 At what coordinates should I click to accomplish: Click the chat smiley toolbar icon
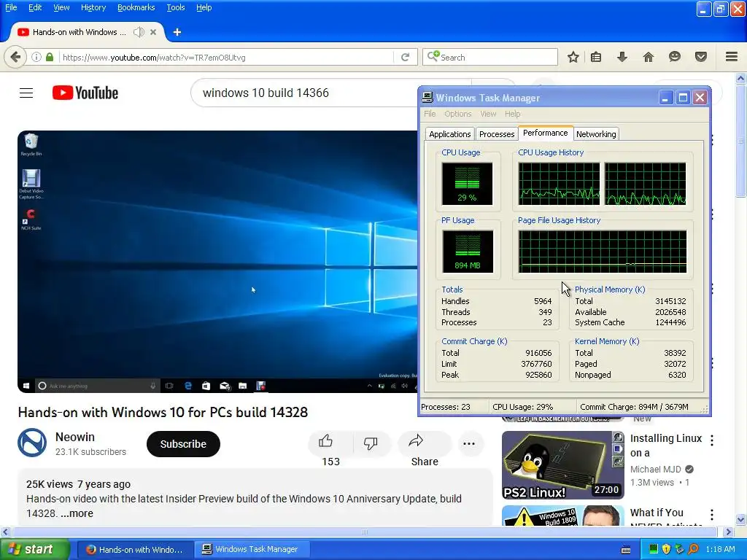675,57
